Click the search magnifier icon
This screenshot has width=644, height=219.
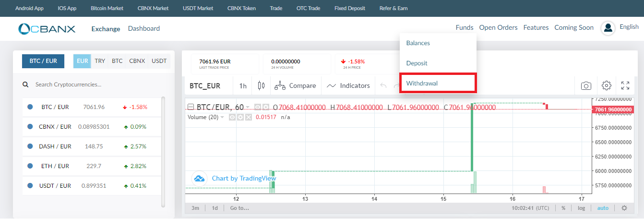coord(25,85)
